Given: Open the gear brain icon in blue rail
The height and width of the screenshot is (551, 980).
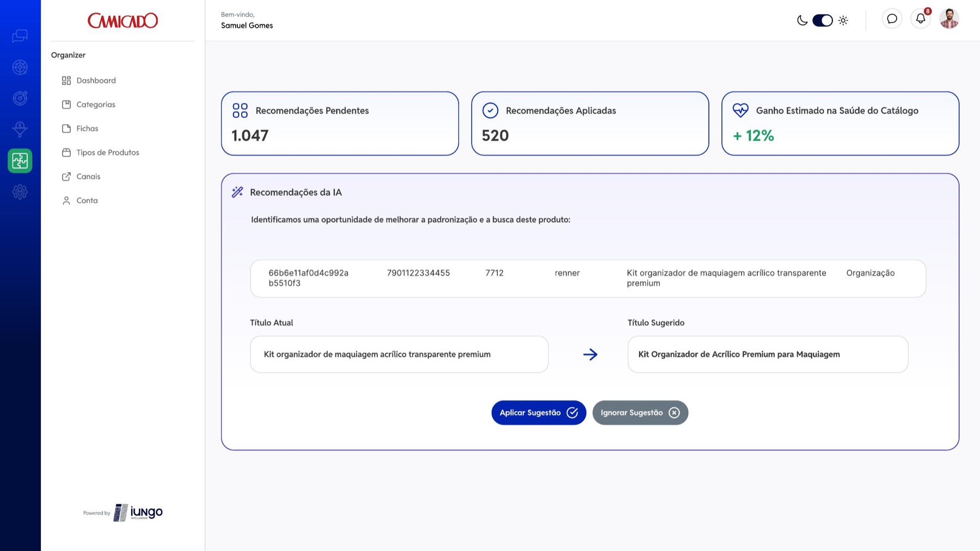Looking at the screenshot, I should (20, 192).
